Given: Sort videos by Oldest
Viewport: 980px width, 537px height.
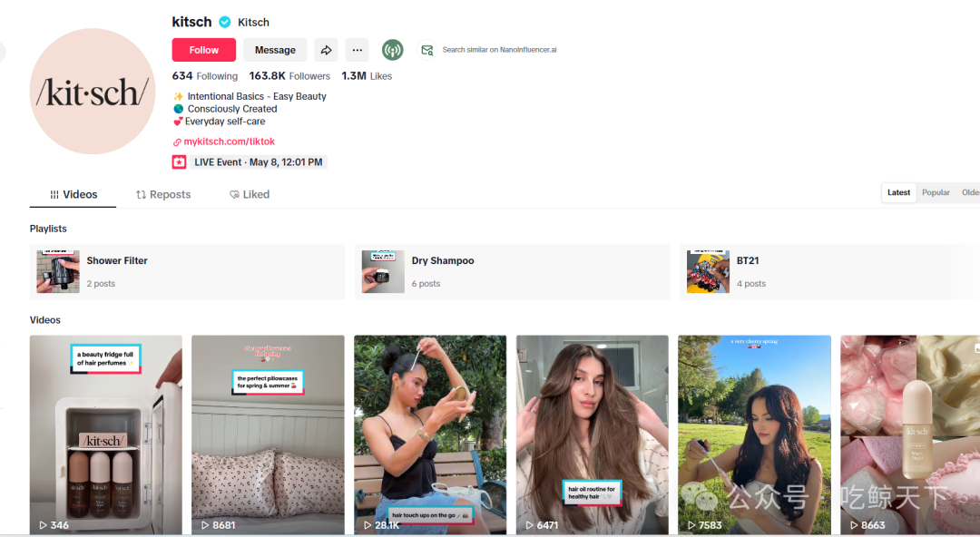Looking at the screenshot, I should [x=971, y=192].
